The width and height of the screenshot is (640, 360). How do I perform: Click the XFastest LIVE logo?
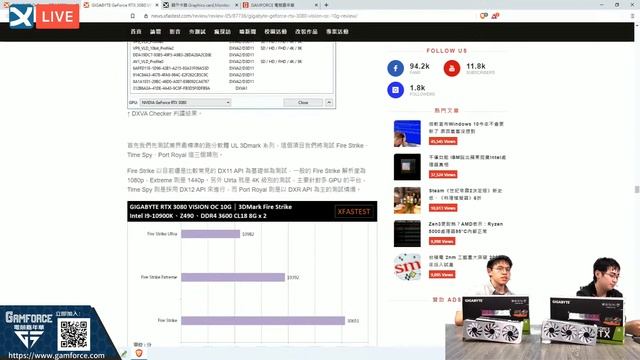click(x=44, y=16)
